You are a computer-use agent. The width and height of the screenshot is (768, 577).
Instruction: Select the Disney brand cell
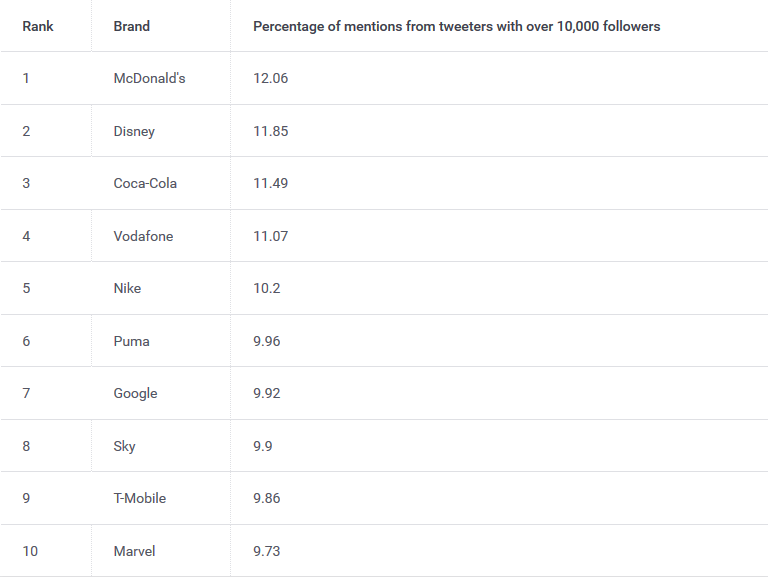coord(134,131)
